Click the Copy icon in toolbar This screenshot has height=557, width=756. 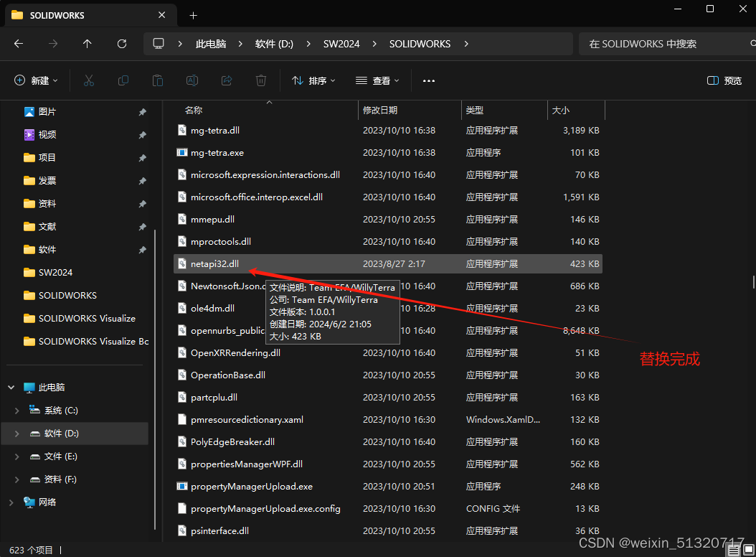(x=123, y=80)
